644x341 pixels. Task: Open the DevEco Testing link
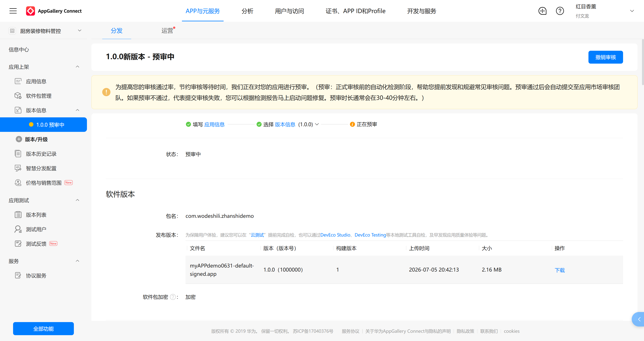tap(370, 235)
